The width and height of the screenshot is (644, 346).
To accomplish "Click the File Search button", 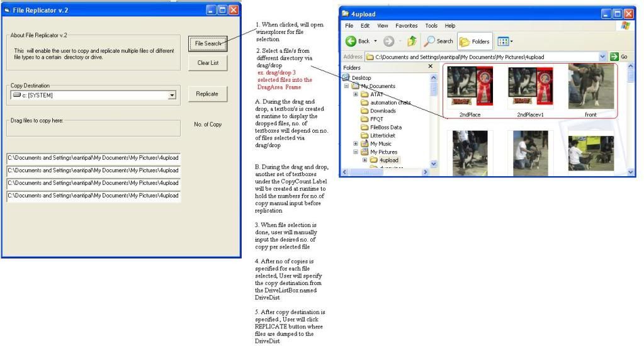I will pyautogui.click(x=207, y=43).
